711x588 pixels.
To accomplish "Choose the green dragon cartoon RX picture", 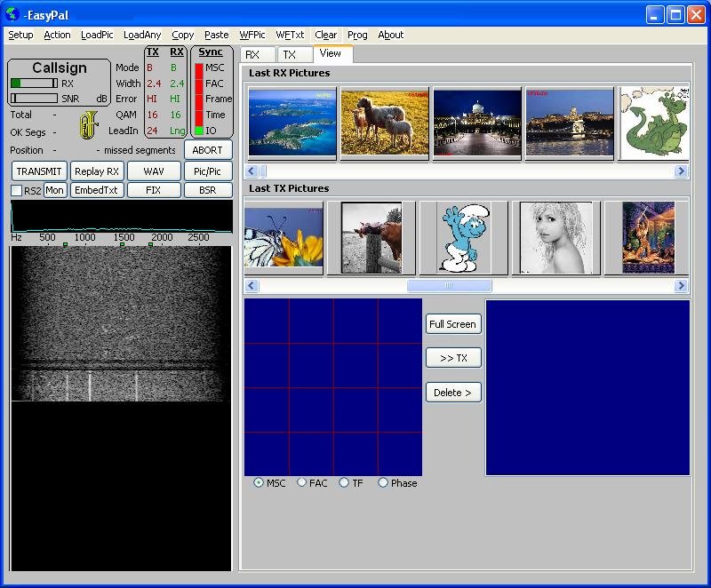I will 653,123.
